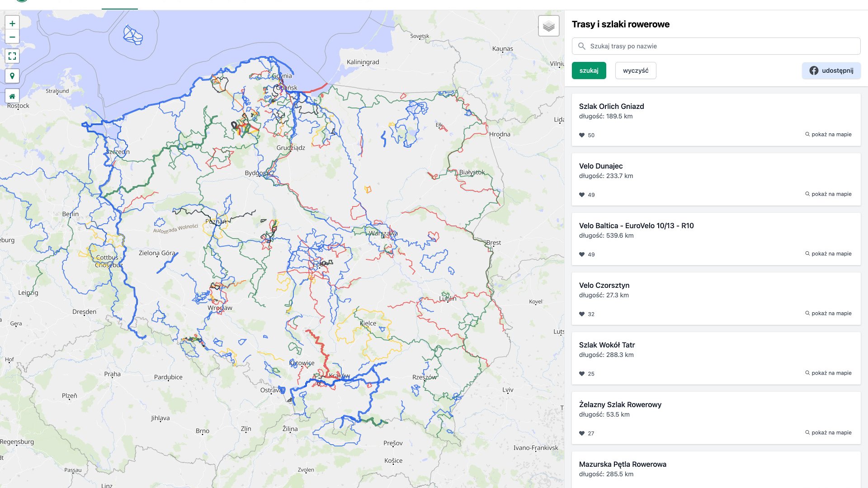Click the Facebook icon in udostępnij

pos(813,70)
